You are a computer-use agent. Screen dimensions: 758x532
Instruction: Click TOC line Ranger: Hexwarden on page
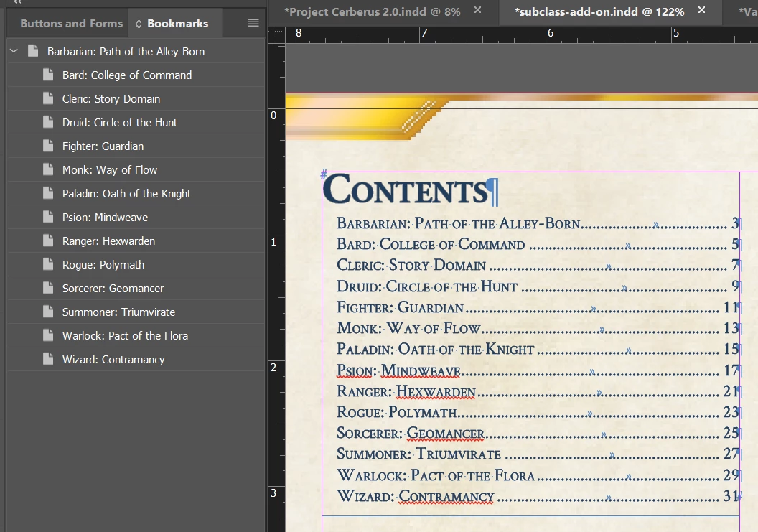pos(538,391)
